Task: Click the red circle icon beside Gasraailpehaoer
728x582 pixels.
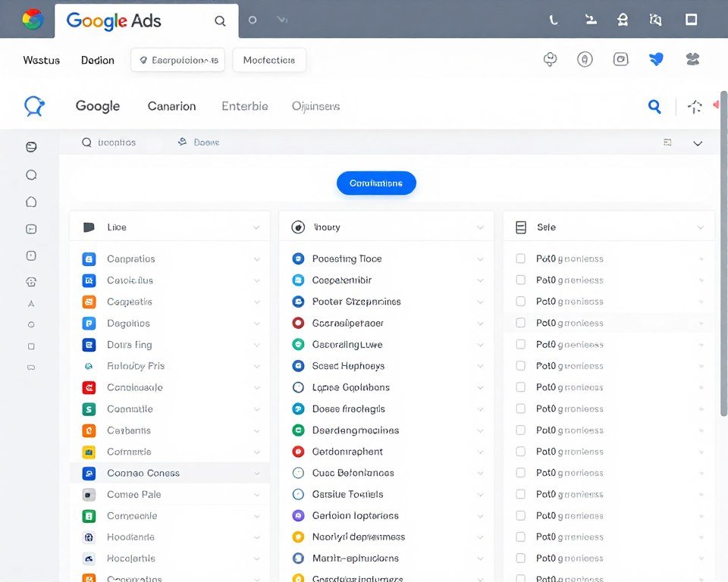Action: pos(298,323)
